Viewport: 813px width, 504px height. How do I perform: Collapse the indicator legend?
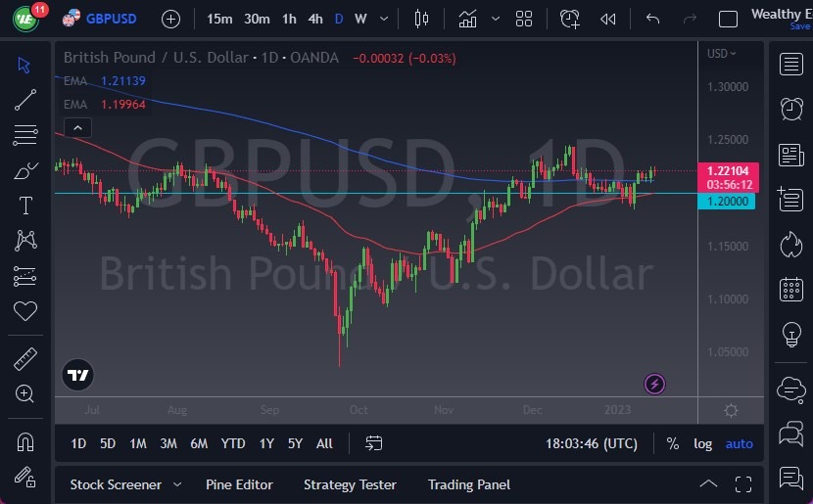[x=77, y=128]
